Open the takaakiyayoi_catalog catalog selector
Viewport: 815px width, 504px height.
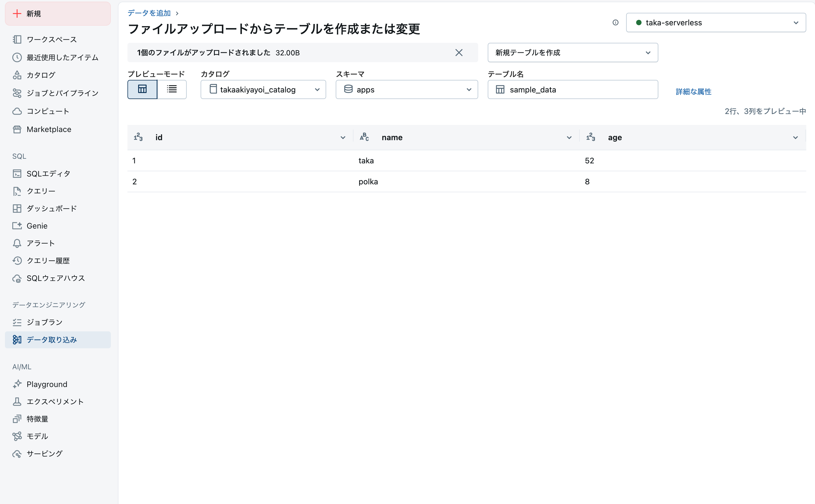pyautogui.click(x=263, y=89)
